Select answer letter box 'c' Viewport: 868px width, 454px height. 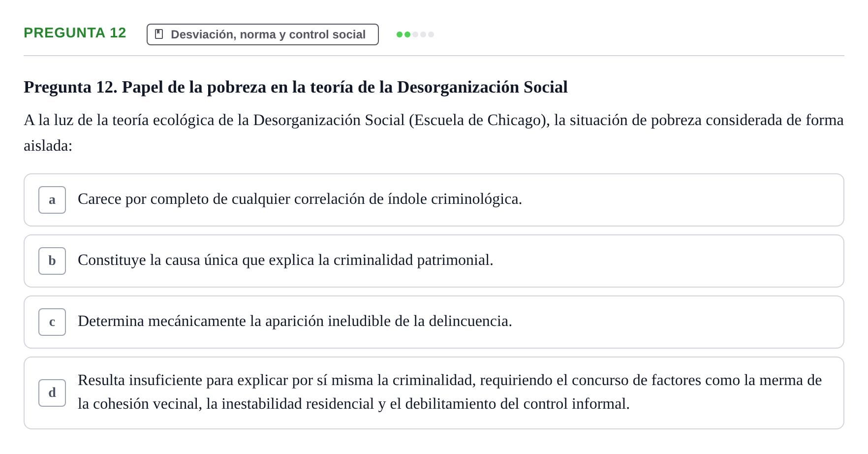(x=52, y=322)
